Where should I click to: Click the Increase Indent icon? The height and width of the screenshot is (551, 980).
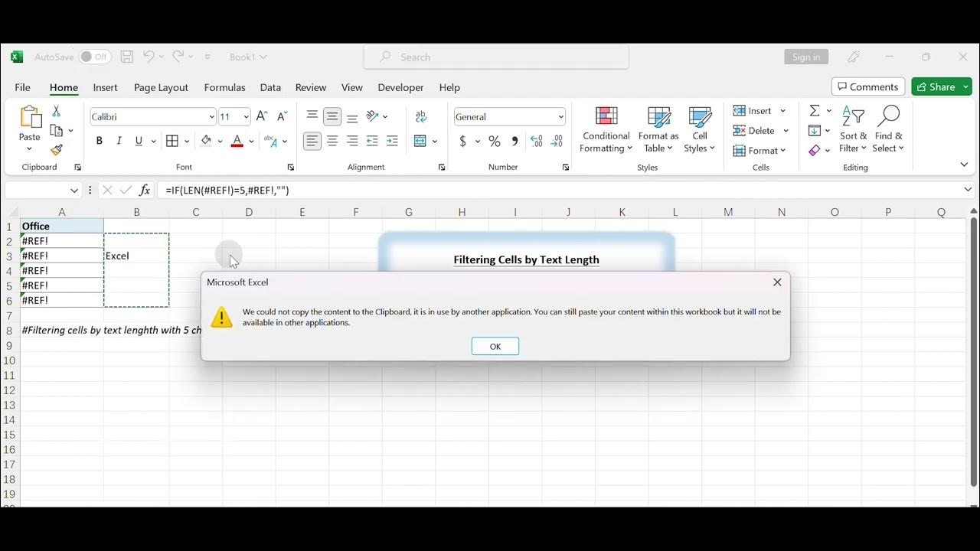392,141
